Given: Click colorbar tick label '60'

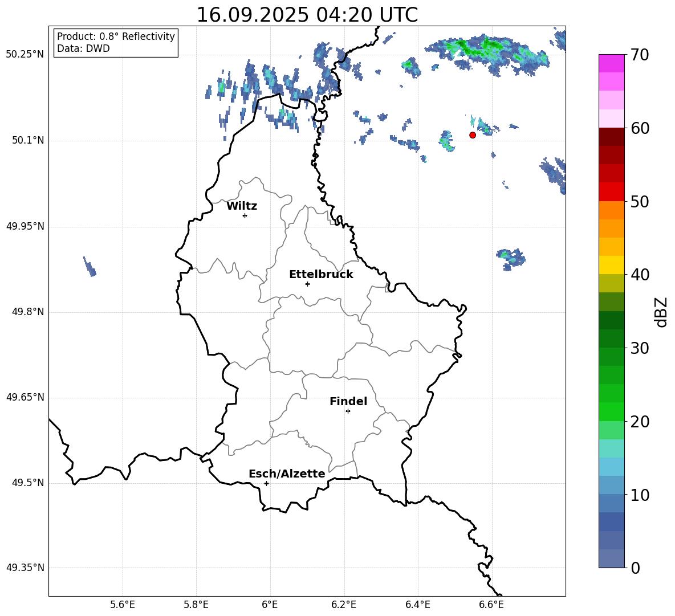Looking at the screenshot, I should coord(640,128).
